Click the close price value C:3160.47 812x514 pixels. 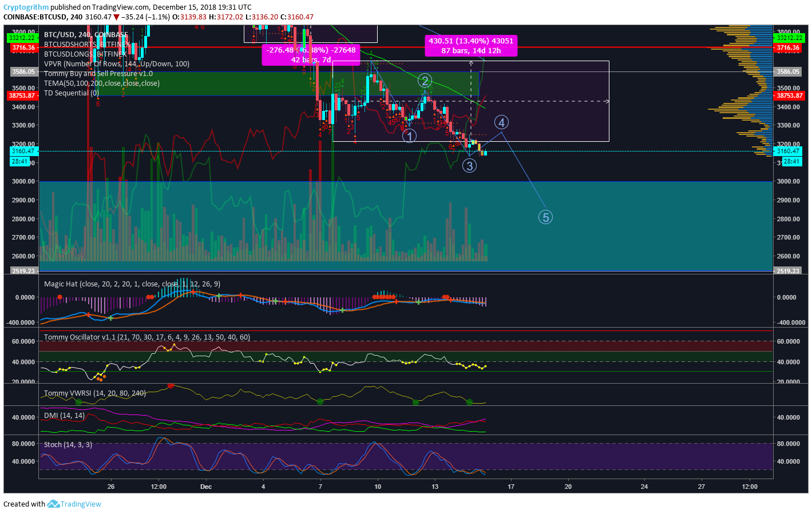pos(296,17)
